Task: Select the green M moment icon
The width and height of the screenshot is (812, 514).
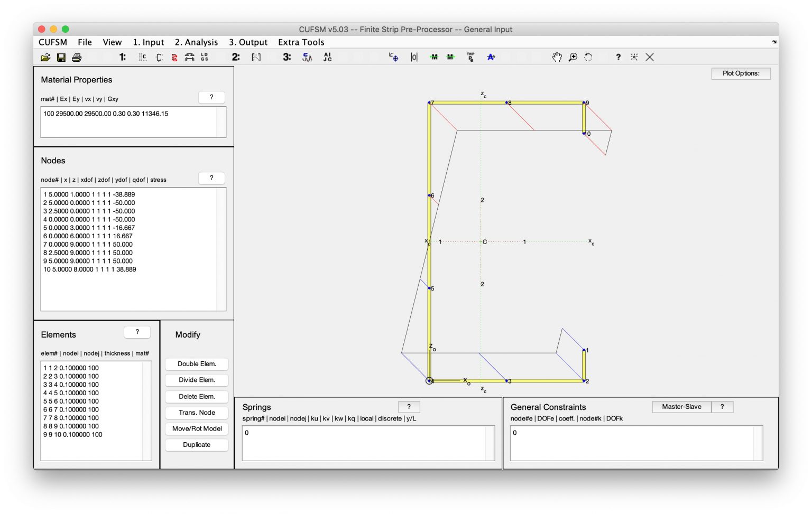Action: click(435, 57)
